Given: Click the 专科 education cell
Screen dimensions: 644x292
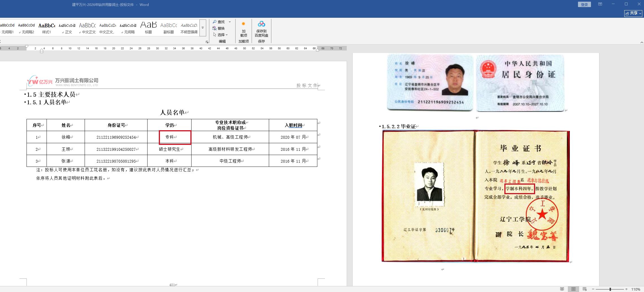Looking at the screenshot, I should tap(170, 137).
